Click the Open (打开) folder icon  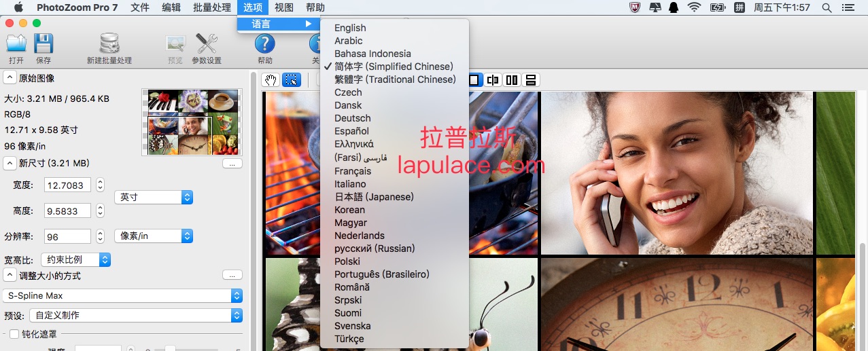(16, 44)
